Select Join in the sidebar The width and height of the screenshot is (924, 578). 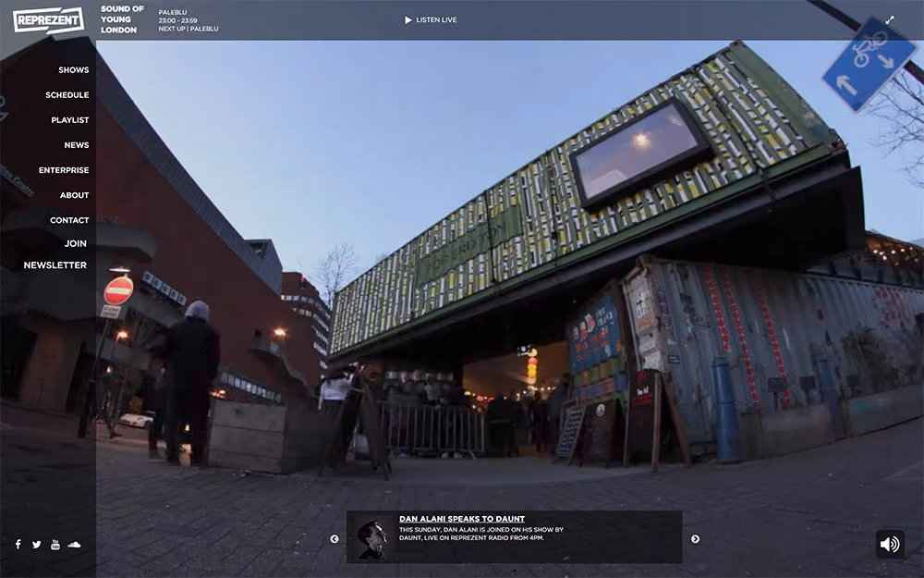pyautogui.click(x=76, y=243)
